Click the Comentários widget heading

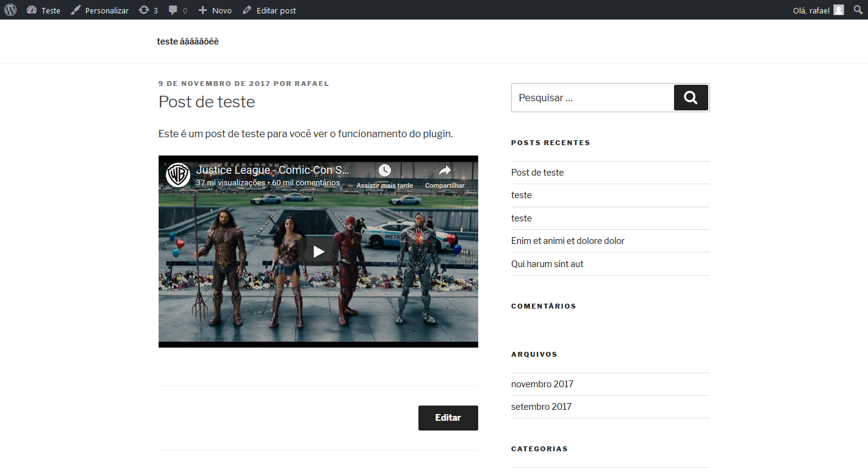pyautogui.click(x=543, y=306)
